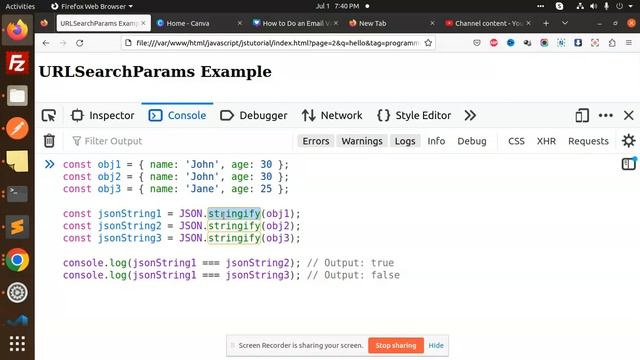This screenshot has height=360, width=640.
Task: Open the Style Editor tab
Action: [x=414, y=116]
